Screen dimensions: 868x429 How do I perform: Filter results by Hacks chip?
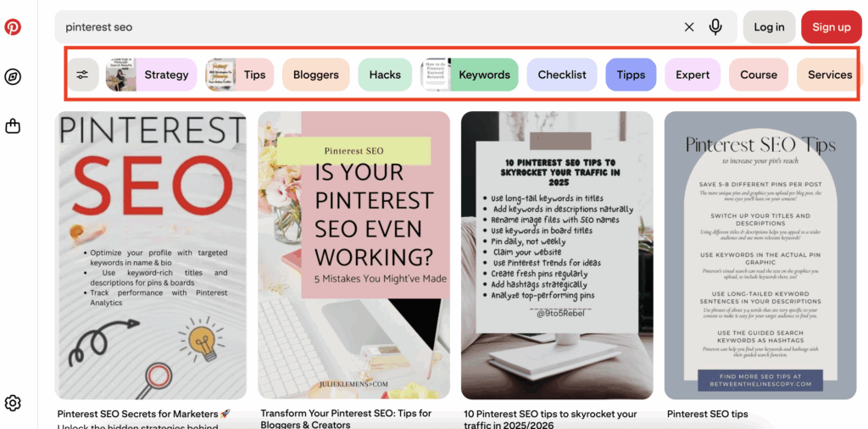[386, 75]
